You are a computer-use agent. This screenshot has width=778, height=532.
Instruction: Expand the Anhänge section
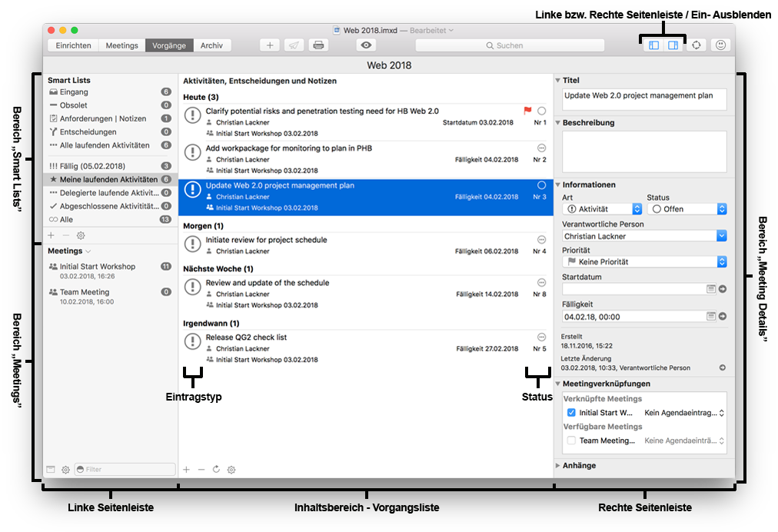pyautogui.click(x=557, y=466)
